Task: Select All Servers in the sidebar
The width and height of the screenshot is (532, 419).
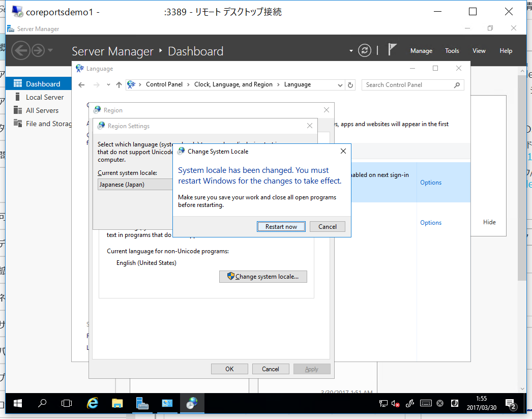Action: 38,110
